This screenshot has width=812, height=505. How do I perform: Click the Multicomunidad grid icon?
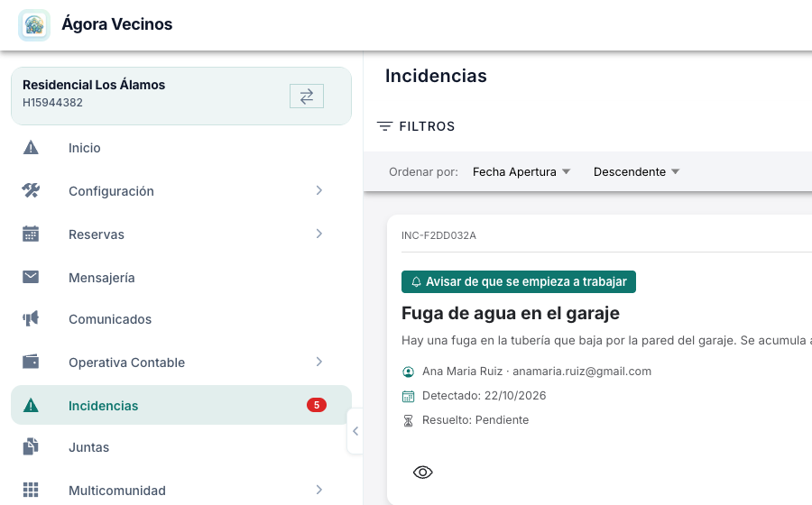click(31, 490)
